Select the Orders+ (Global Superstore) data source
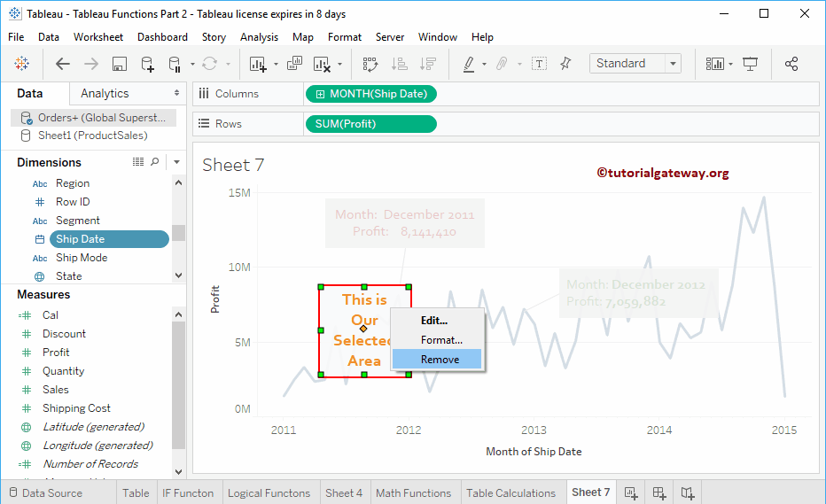Image resolution: width=826 pixels, height=504 pixels. click(94, 118)
